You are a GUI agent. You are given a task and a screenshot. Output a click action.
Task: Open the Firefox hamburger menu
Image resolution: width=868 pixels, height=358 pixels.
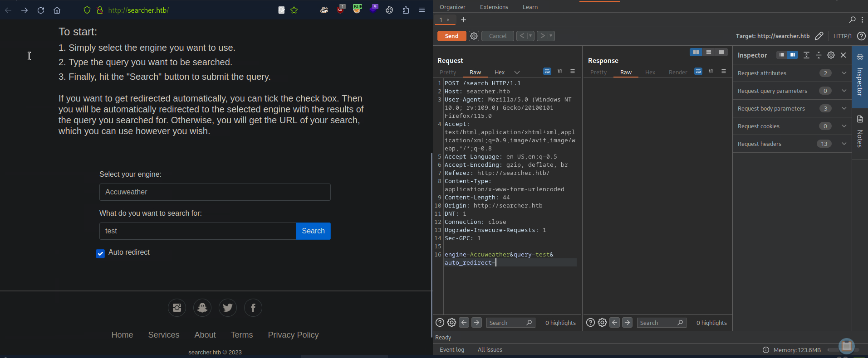[422, 10]
